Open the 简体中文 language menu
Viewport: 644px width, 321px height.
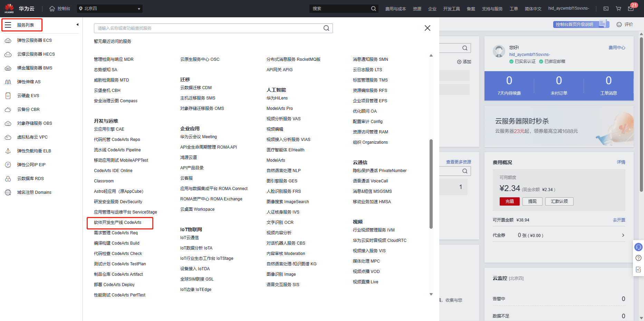pos(533,9)
